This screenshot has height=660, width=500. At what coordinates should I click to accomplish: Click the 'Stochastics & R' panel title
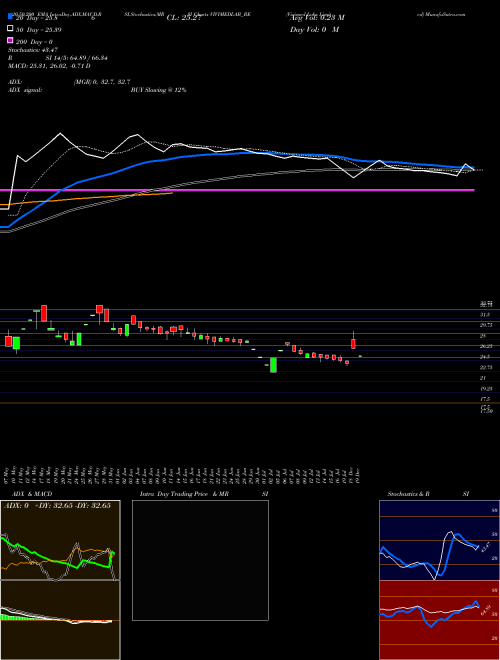coord(409,494)
